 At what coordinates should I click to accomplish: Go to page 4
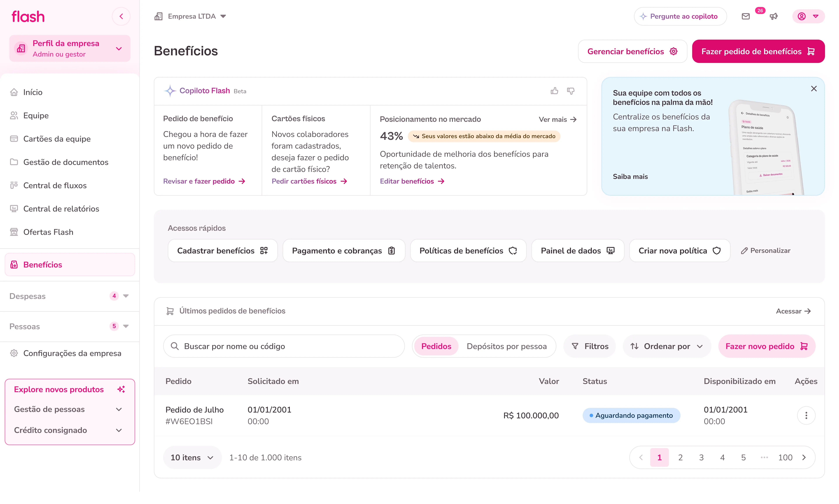pos(722,458)
